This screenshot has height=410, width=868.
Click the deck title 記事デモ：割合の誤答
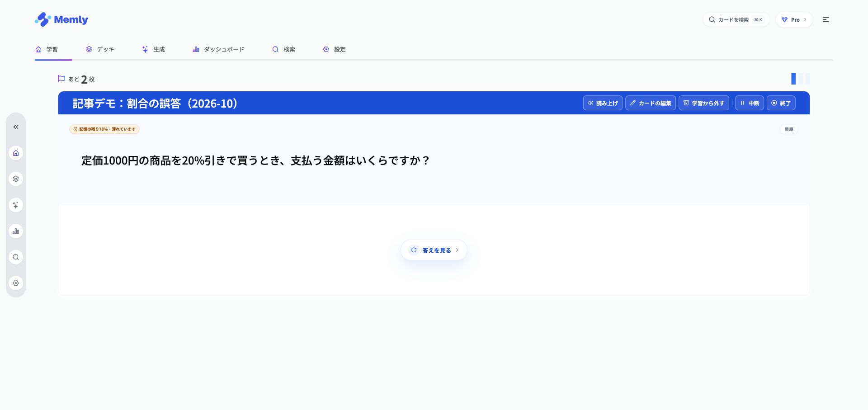pos(155,104)
